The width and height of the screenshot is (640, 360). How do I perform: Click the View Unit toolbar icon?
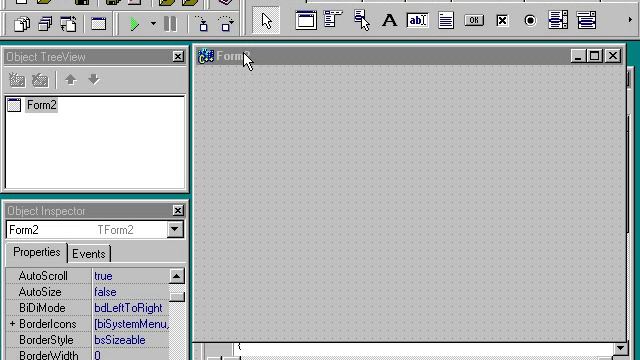22,24
